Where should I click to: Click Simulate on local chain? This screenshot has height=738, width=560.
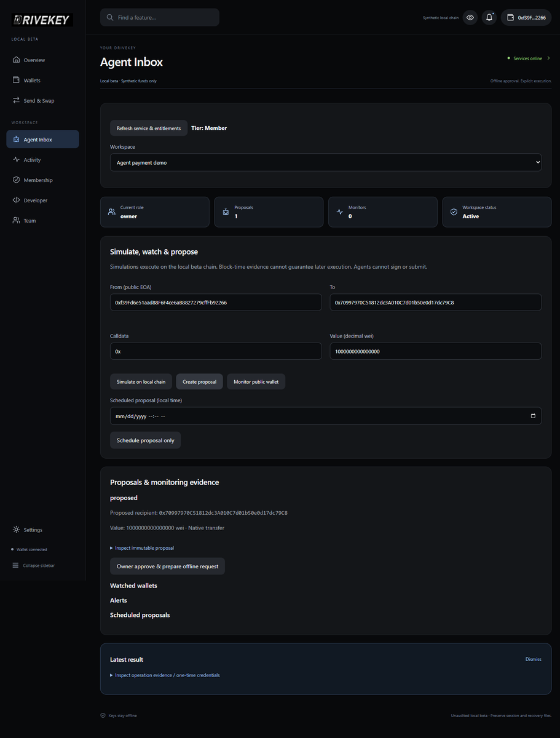141,382
